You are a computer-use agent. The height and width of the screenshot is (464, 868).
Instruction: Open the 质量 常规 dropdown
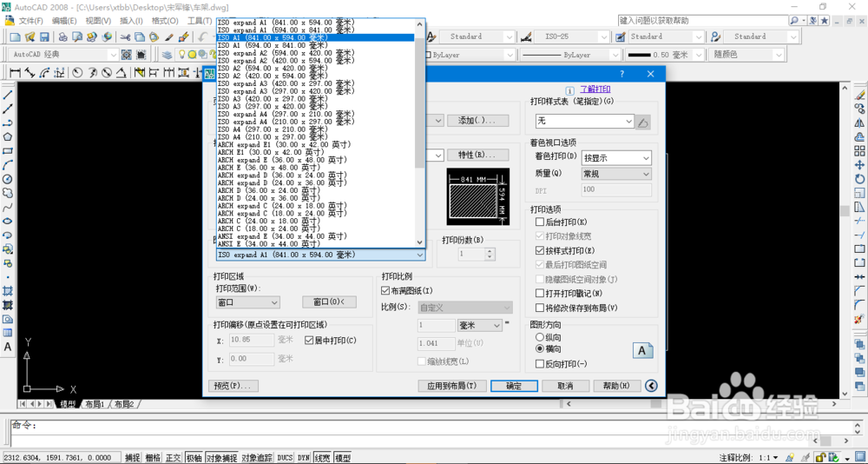(x=616, y=174)
